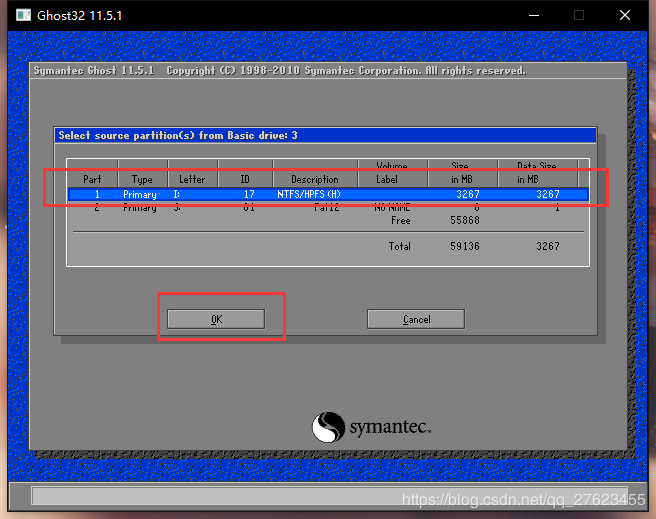Click the Total size value 59136

pos(465,246)
